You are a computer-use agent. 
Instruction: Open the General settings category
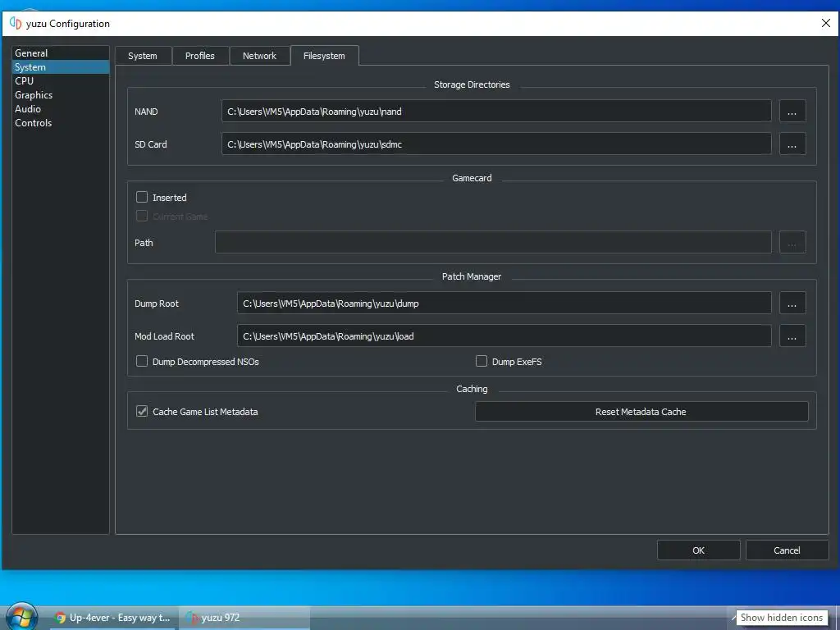point(60,53)
